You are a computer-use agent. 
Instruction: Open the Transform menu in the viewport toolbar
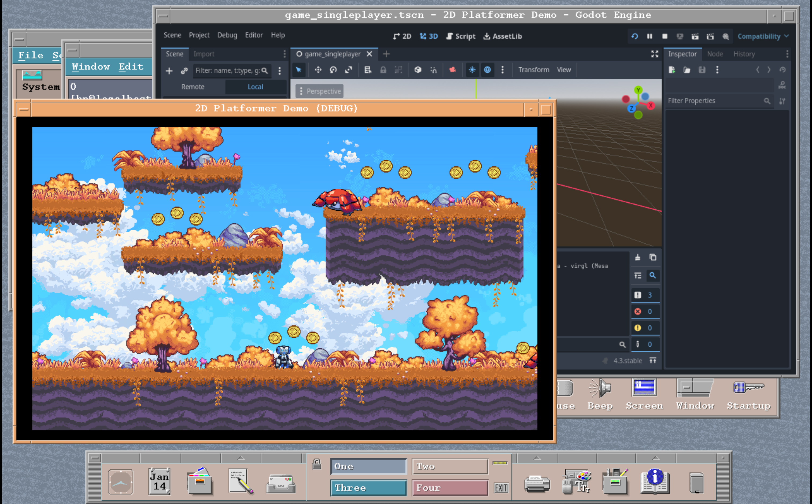tap(534, 70)
